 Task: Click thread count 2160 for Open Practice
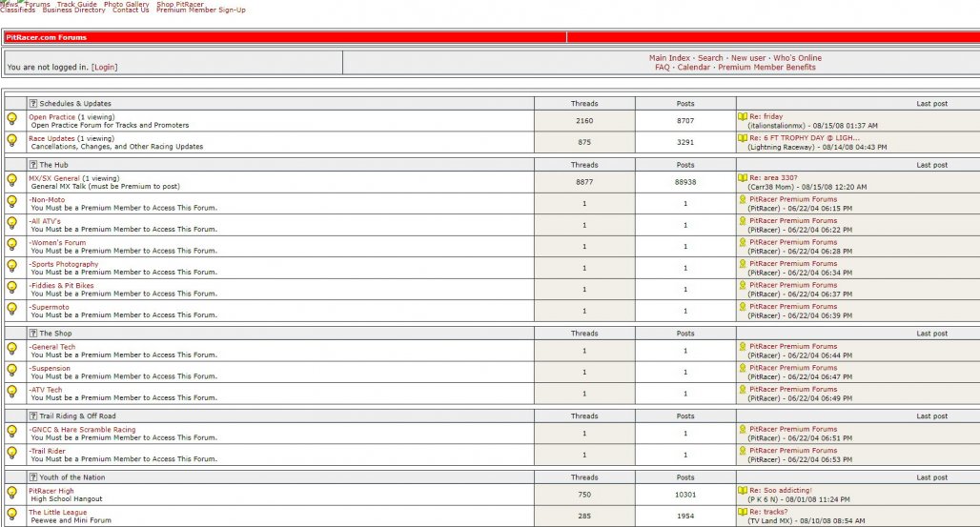point(584,121)
